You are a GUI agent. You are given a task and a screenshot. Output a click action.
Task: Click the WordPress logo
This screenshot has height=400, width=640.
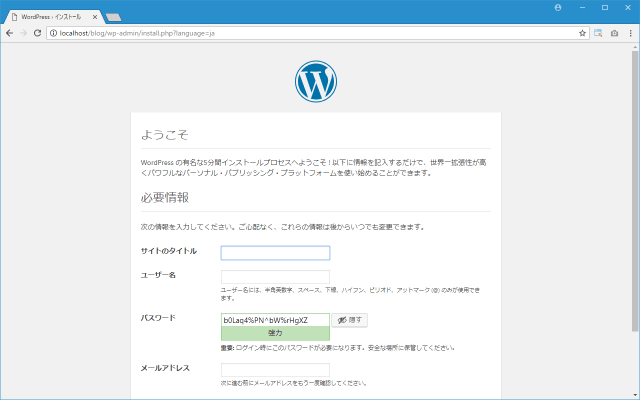(x=316, y=81)
